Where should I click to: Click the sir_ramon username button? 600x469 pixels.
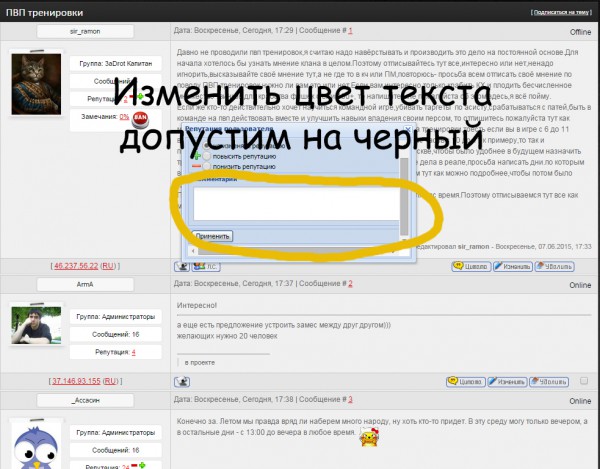pyautogui.click(x=85, y=31)
